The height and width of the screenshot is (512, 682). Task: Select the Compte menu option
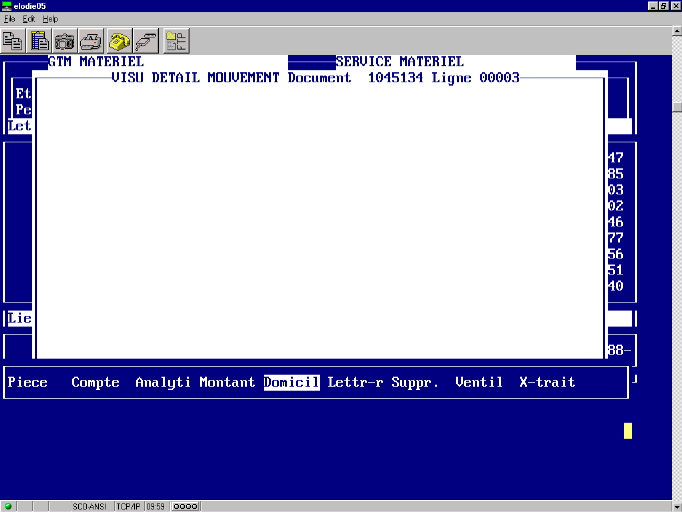tap(95, 382)
